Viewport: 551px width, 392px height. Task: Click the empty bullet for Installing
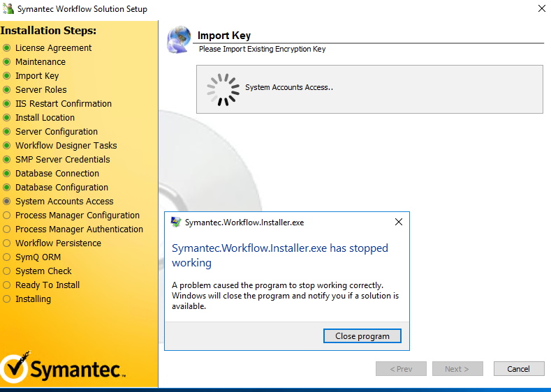click(x=7, y=299)
